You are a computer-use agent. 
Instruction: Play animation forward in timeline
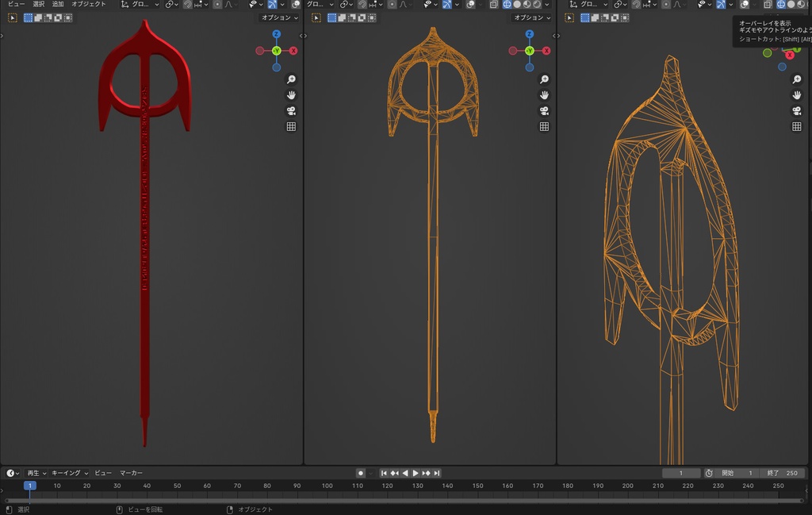click(x=416, y=473)
